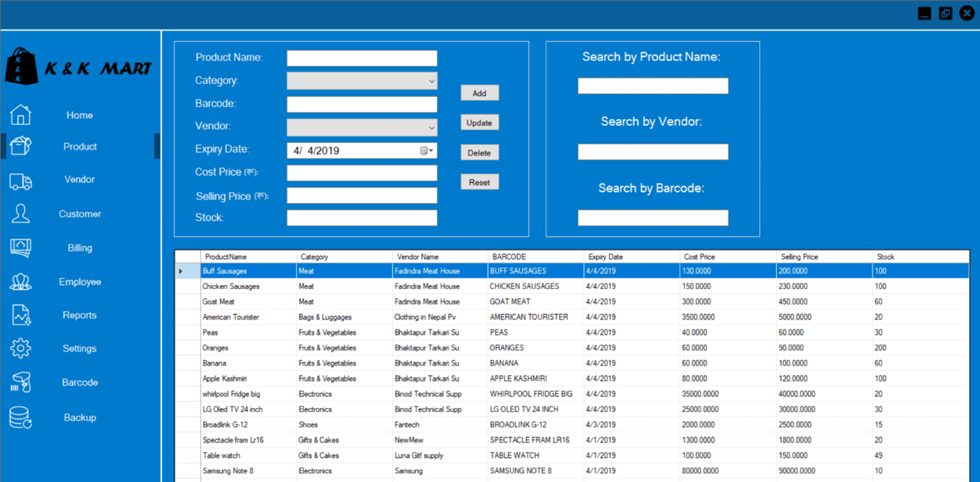
Task: Focus the Product Name input field
Action: click(x=362, y=58)
